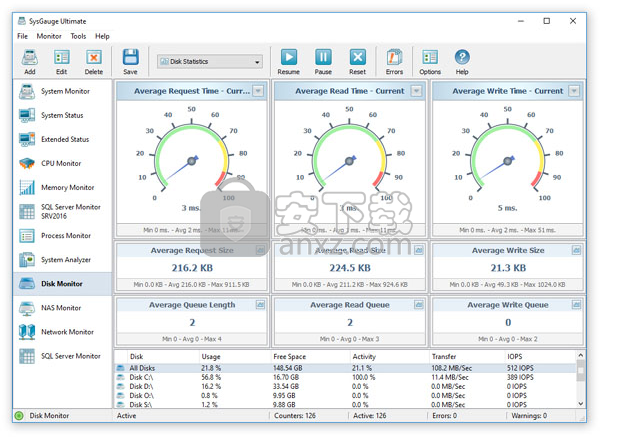Open the Help menu
The height and width of the screenshot is (438, 617).
(102, 36)
